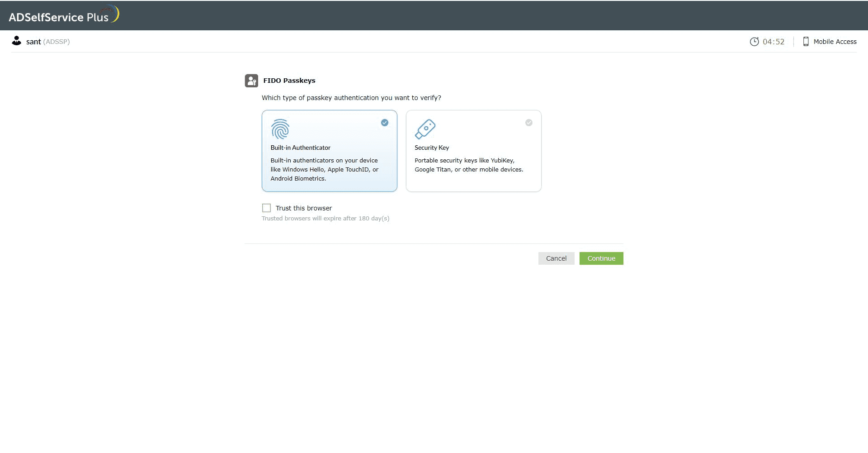This screenshot has width=868, height=453.
Task: Cancel the passkey verification
Action: (x=556, y=258)
